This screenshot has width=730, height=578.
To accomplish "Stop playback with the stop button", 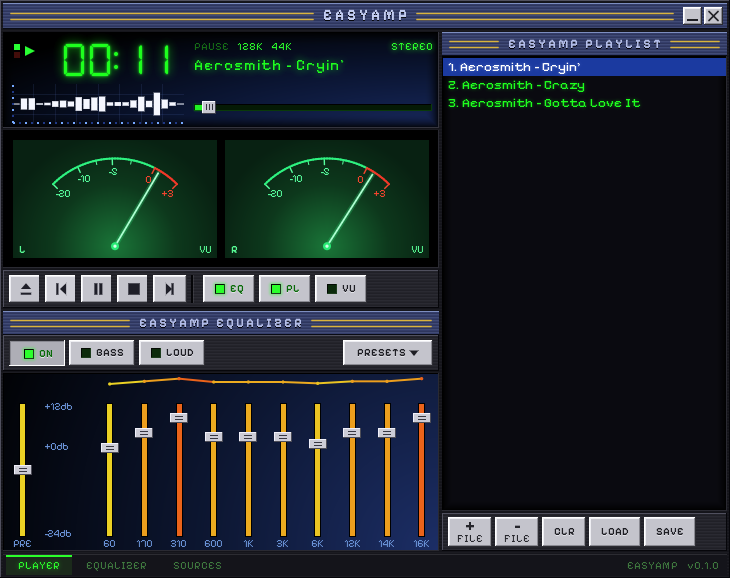I will pyautogui.click(x=133, y=289).
